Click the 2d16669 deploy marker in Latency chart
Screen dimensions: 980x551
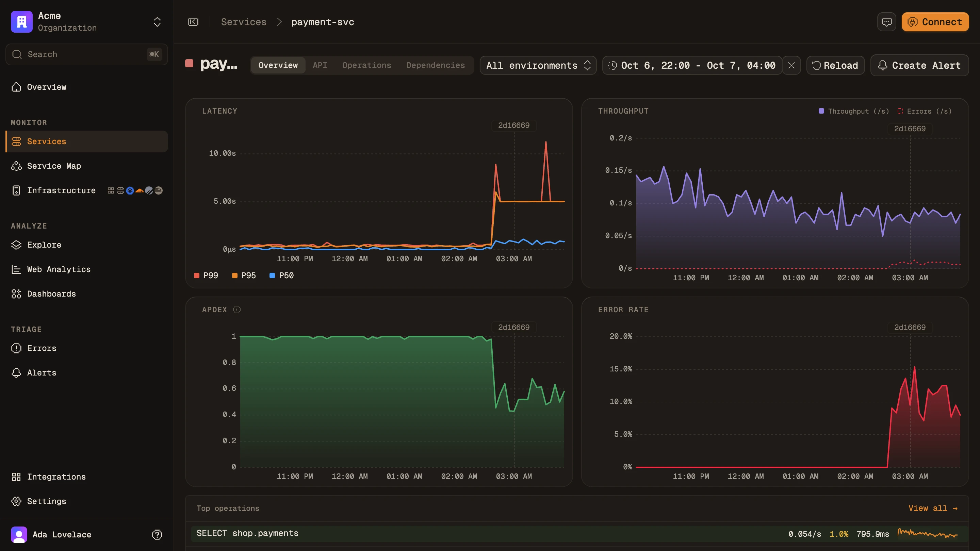tap(514, 126)
